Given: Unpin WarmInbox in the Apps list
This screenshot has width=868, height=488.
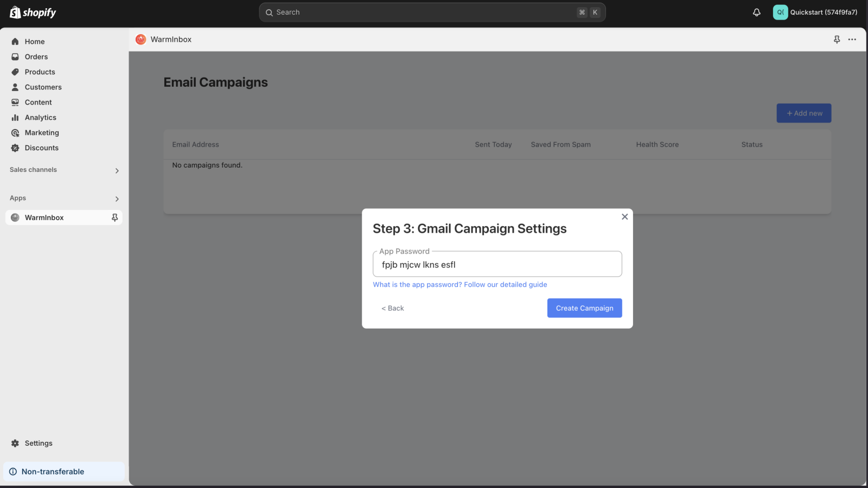Looking at the screenshot, I should [x=114, y=217].
